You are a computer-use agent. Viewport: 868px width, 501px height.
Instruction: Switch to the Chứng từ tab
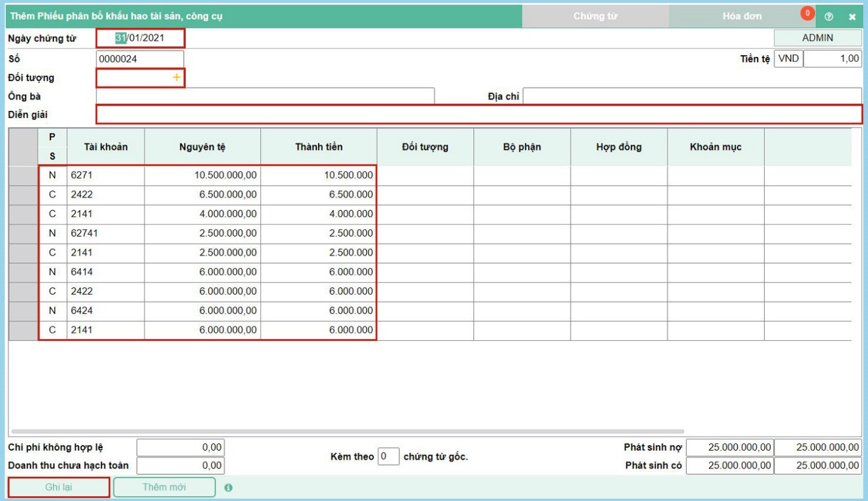595,16
